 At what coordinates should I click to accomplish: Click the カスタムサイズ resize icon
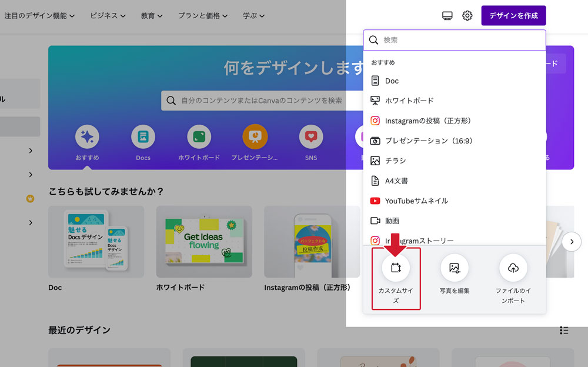point(396,268)
